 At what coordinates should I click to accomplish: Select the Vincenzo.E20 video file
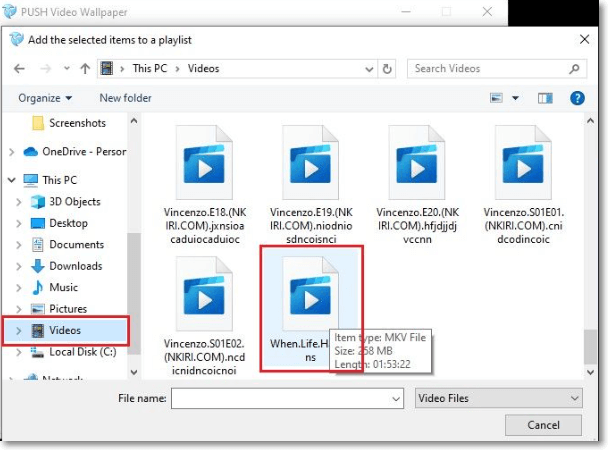coord(417,185)
